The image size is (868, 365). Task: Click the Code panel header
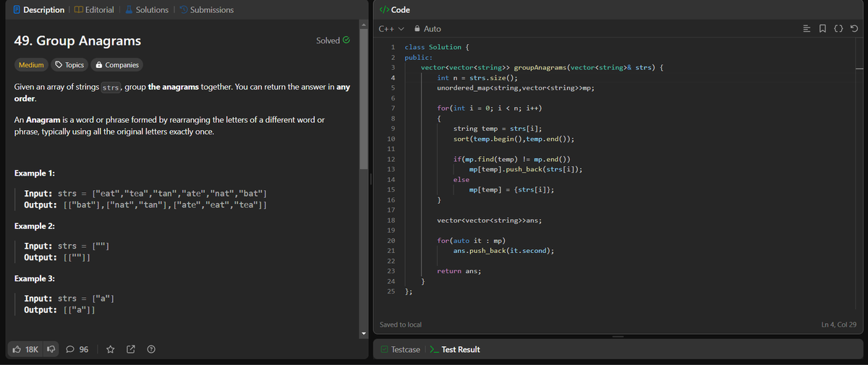[x=395, y=9]
